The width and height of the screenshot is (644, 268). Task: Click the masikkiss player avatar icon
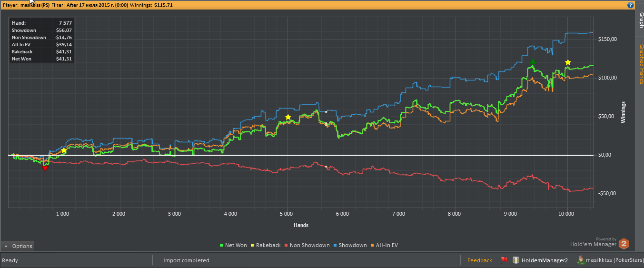click(x=581, y=260)
